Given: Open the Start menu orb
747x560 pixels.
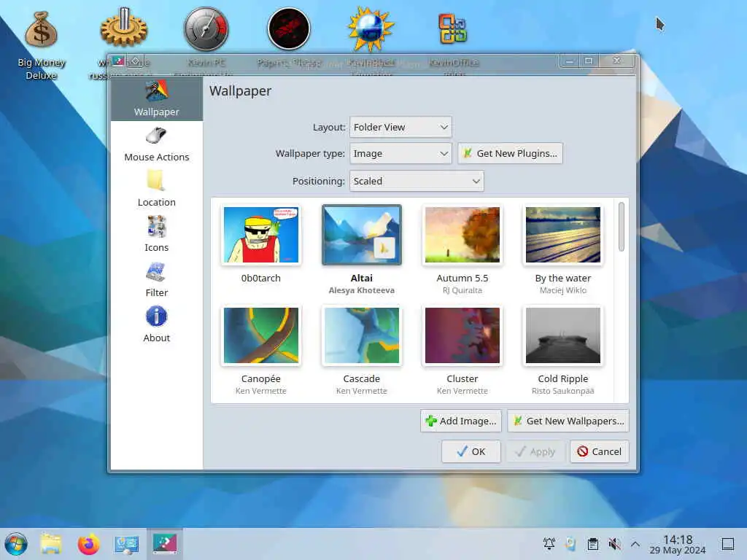Looking at the screenshot, I should pyautogui.click(x=16, y=544).
